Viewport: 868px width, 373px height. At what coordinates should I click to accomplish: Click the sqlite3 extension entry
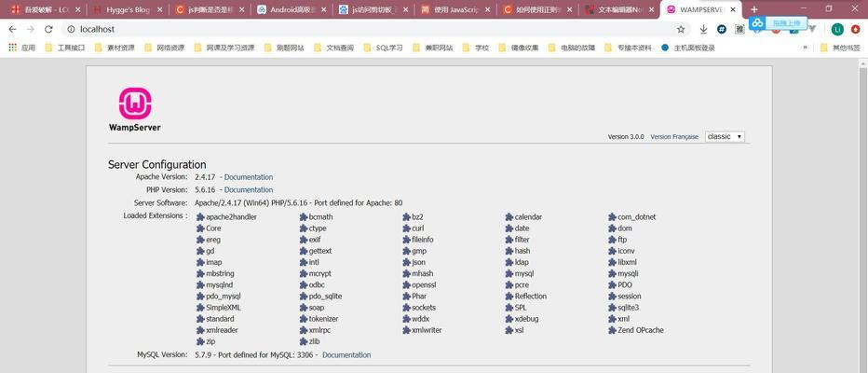(x=624, y=308)
